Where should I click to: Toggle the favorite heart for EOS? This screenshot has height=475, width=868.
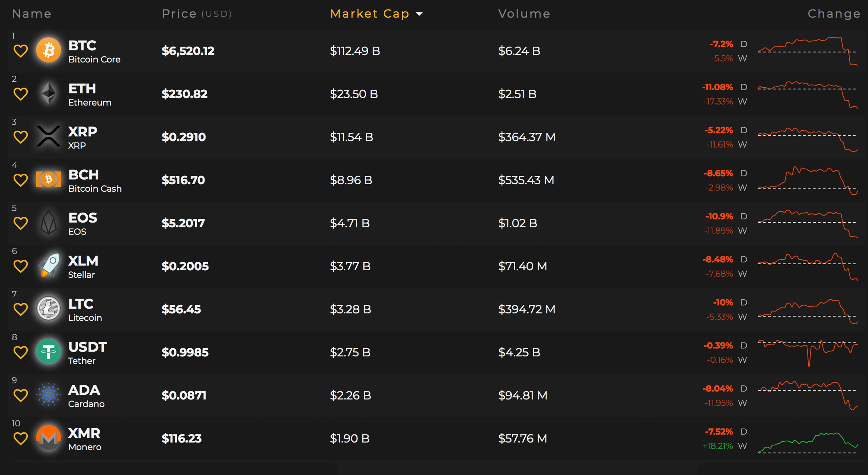coord(21,223)
